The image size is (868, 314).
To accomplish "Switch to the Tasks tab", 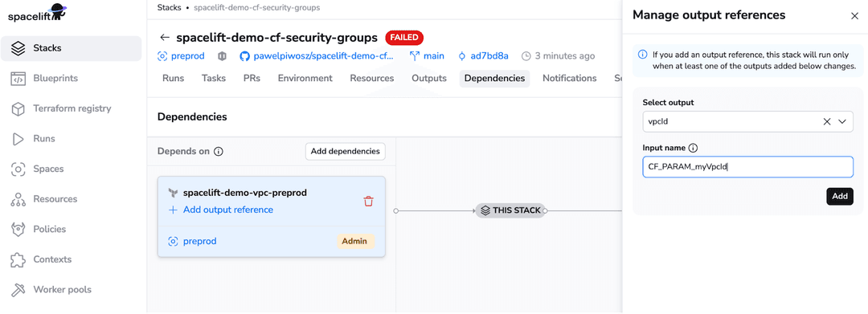I will (x=214, y=79).
